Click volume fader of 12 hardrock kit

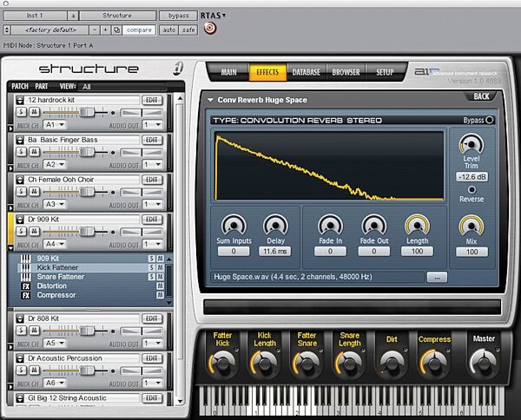pos(87,112)
